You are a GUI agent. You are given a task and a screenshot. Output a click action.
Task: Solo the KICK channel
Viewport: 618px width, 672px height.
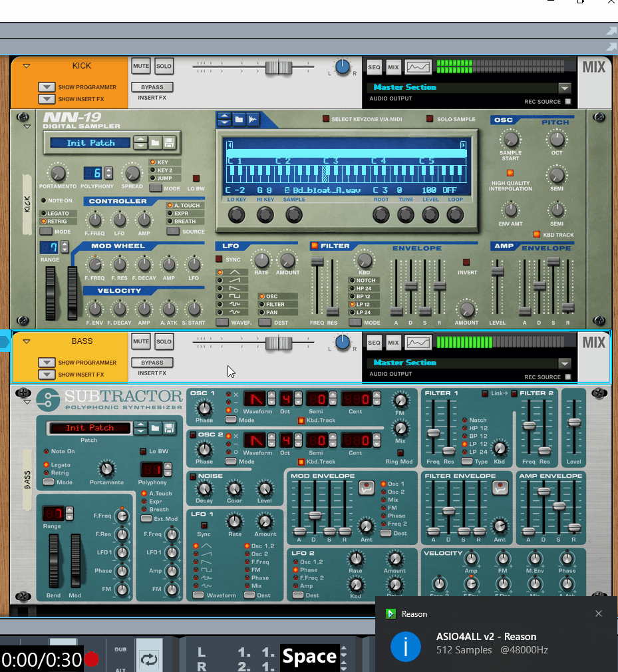(x=164, y=67)
